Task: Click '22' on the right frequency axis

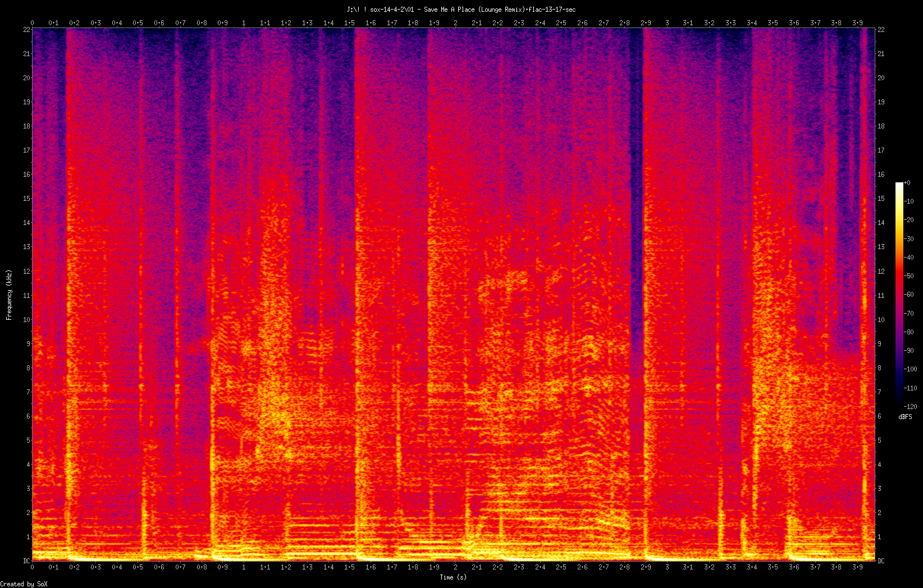Action: point(881,30)
